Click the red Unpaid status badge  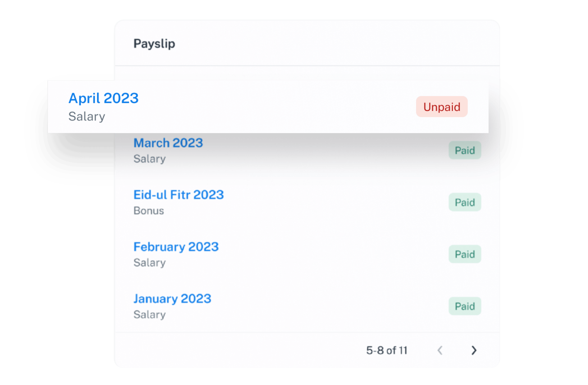(442, 107)
